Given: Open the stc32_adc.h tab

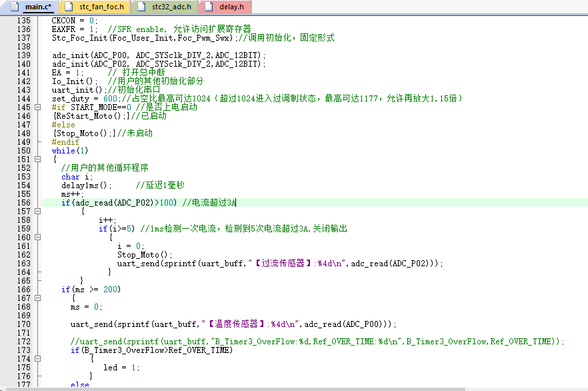Looking at the screenshot, I should click(171, 7).
